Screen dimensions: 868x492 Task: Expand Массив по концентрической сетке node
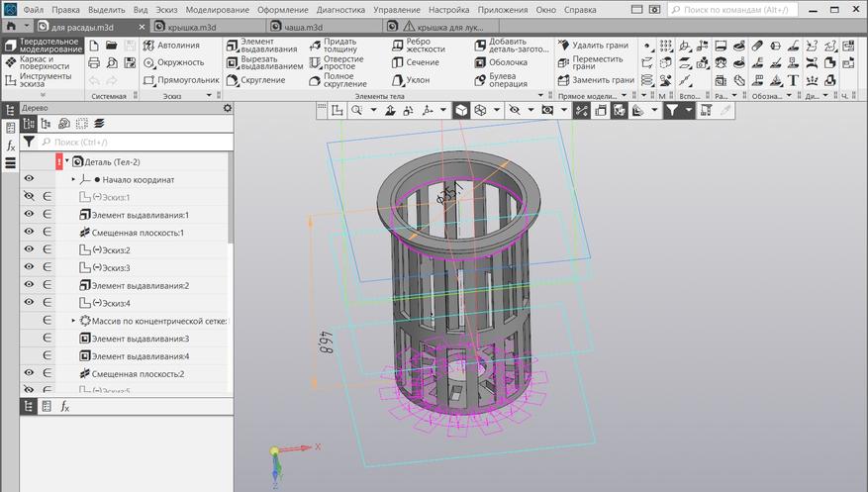pos(73,321)
